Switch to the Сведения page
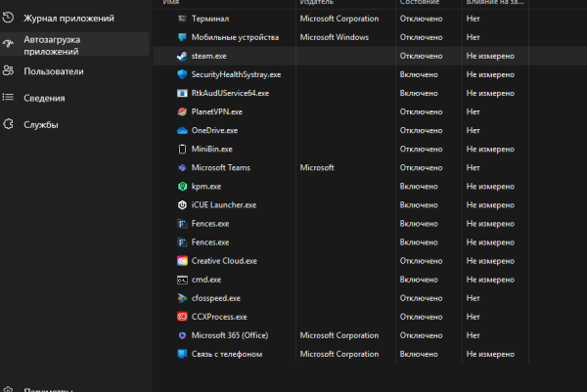 (x=44, y=98)
